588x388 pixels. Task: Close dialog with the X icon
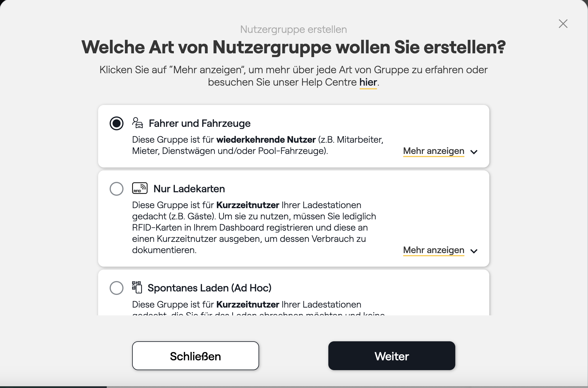tap(563, 24)
